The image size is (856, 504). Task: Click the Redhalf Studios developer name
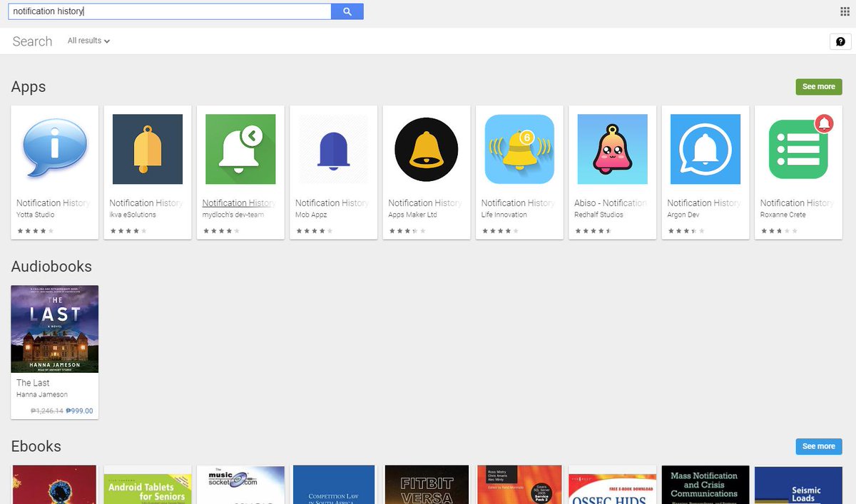(598, 215)
